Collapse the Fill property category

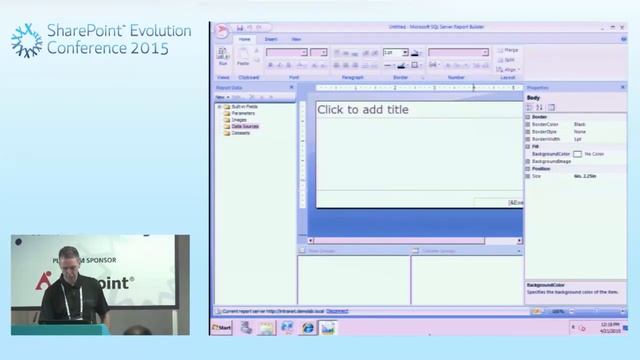[528, 147]
